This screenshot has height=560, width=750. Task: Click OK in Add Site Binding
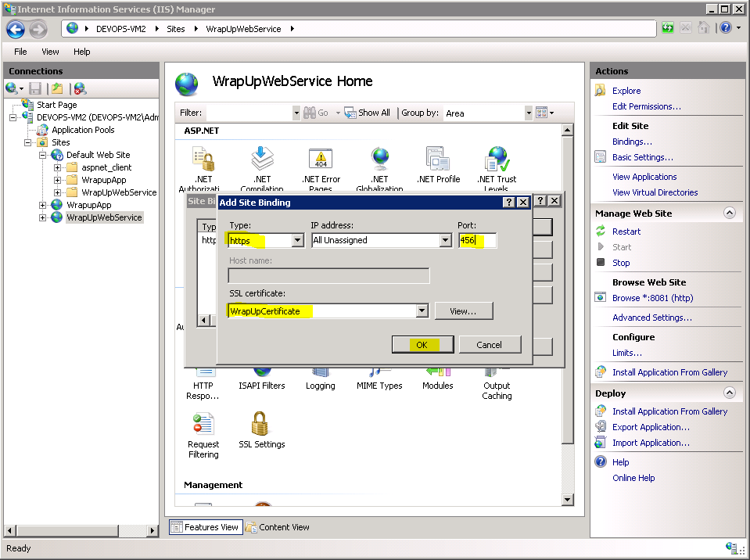(422, 345)
